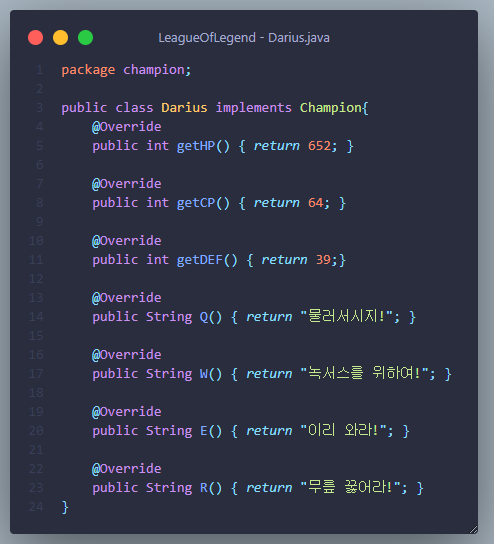Click the red close dot
This screenshot has width=494, height=544.
coord(35,37)
